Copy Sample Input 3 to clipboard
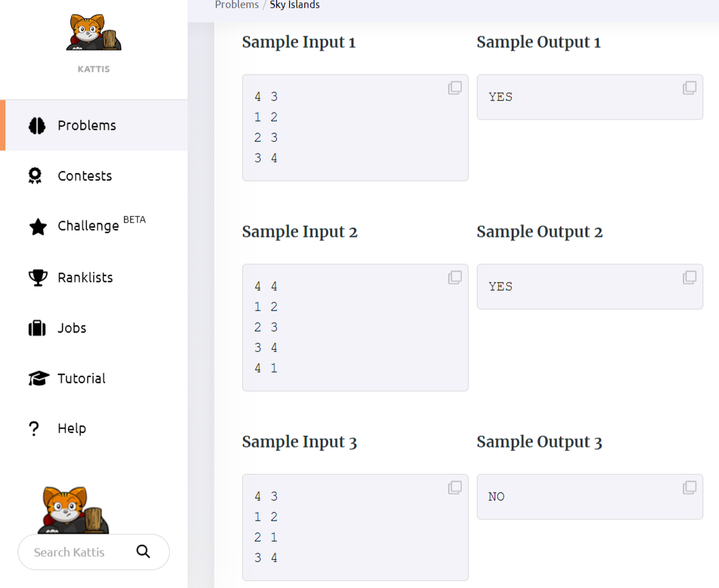This screenshot has height=588, width=719. pos(455,487)
